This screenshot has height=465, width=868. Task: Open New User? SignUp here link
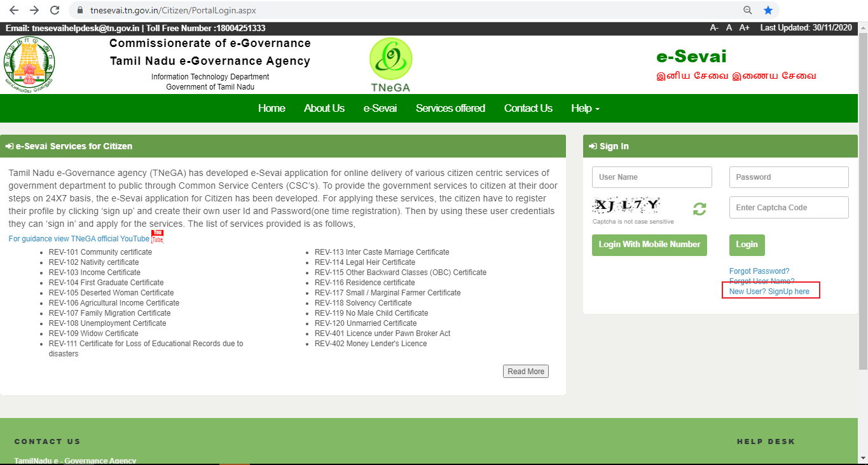[x=769, y=291]
